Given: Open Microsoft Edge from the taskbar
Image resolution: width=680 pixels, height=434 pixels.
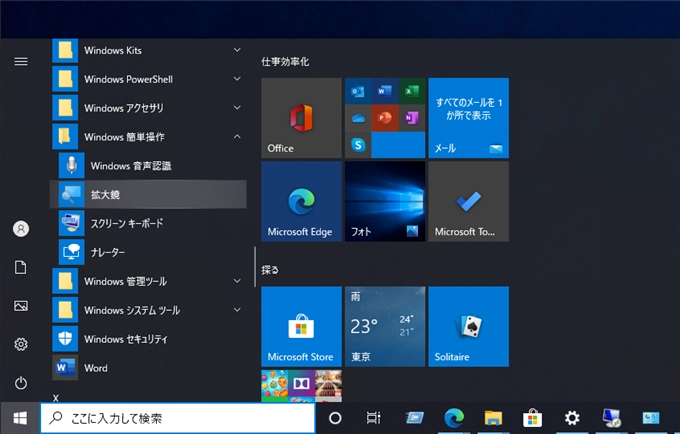Looking at the screenshot, I should [x=454, y=418].
